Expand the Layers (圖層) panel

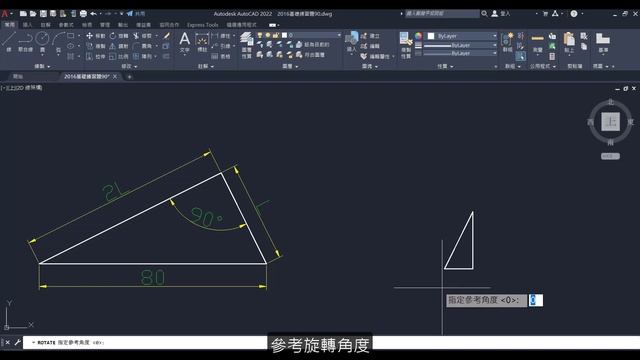[x=290, y=66]
